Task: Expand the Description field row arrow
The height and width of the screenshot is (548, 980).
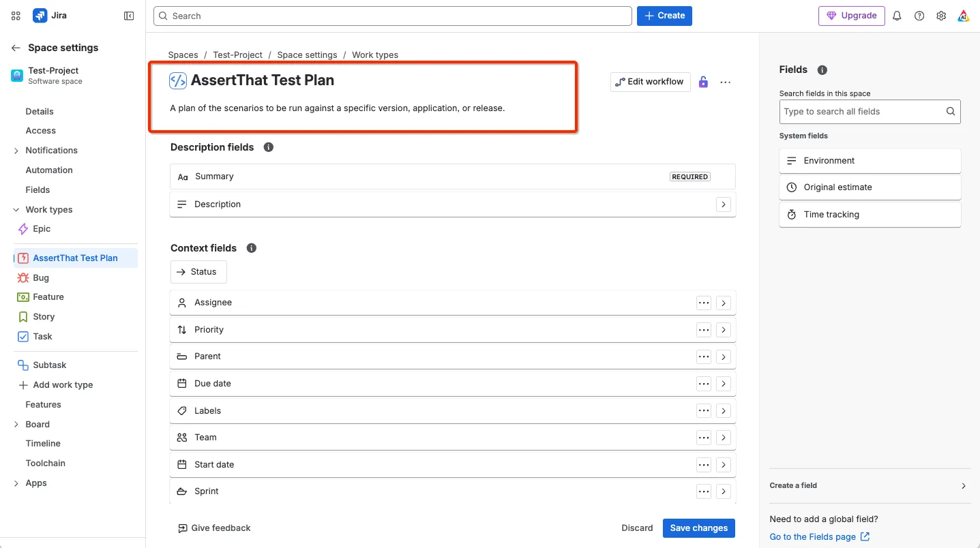Action: pos(724,204)
